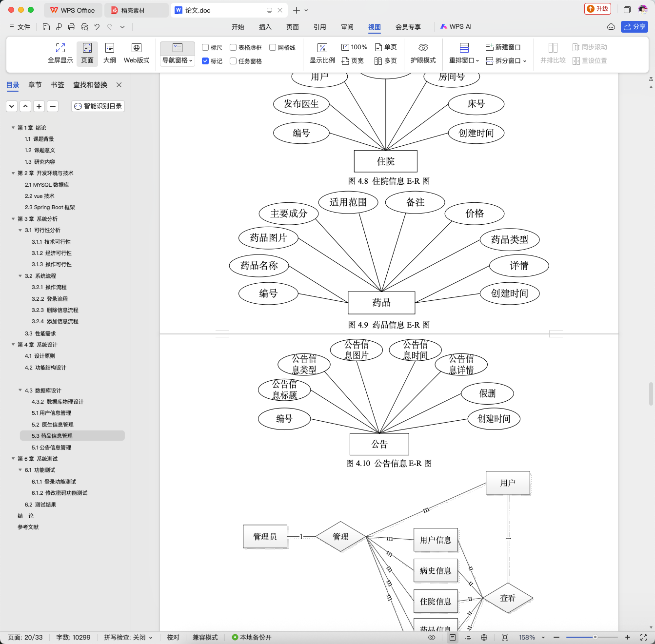
Task: Enable full screen display mode
Action: coord(60,48)
